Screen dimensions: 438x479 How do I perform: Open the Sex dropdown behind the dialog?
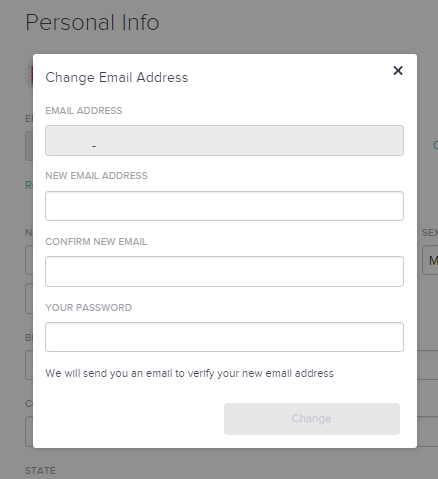430,260
